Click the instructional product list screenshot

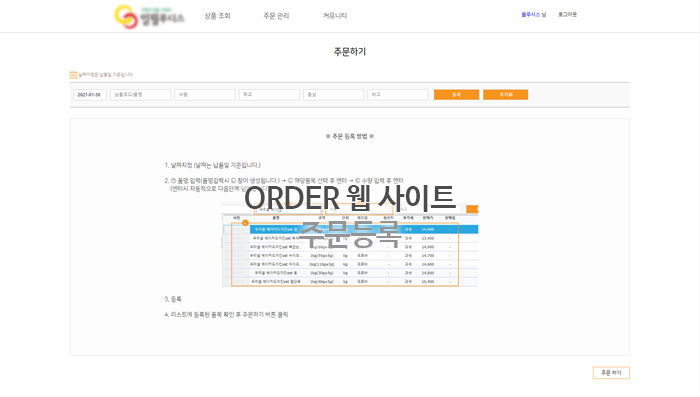[x=350, y=245]
